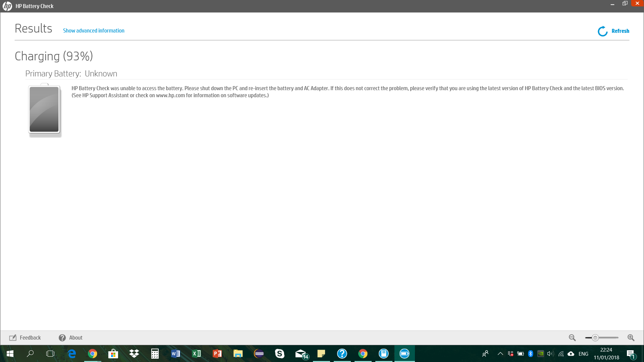Image resolution: width=644 pixels, height=362 pixels.
Task: Open the About help icon
Action: [62, 338]
